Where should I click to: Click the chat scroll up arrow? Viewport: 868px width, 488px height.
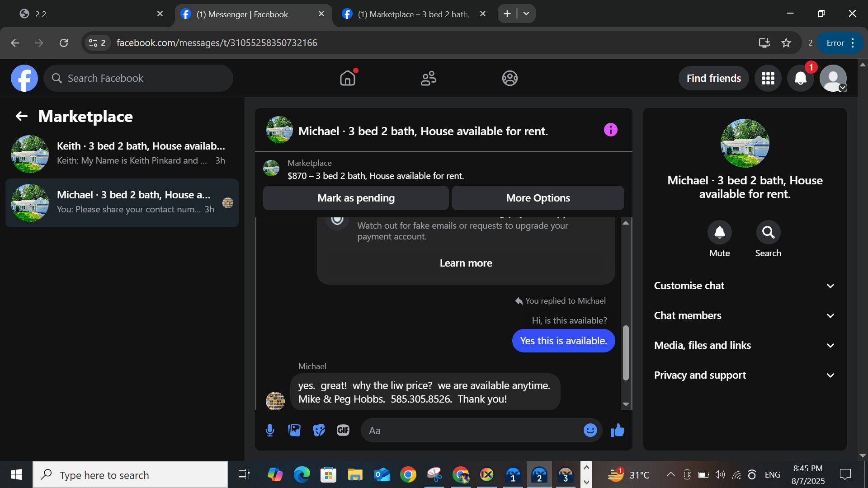(x=626, y=223)
